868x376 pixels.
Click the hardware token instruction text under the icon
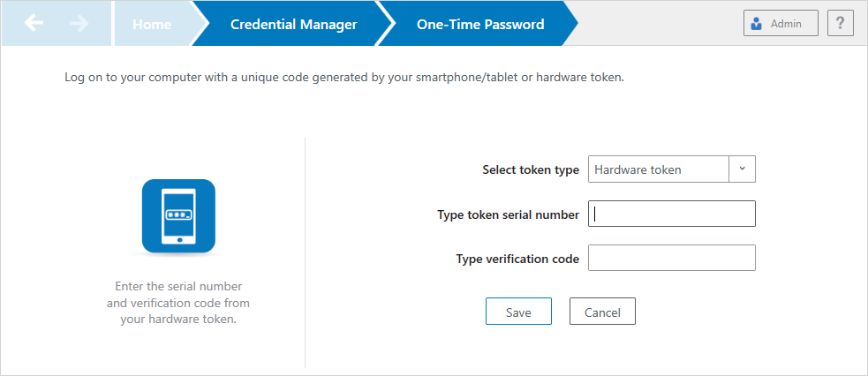pyautogui.click(x=178, y=303)
